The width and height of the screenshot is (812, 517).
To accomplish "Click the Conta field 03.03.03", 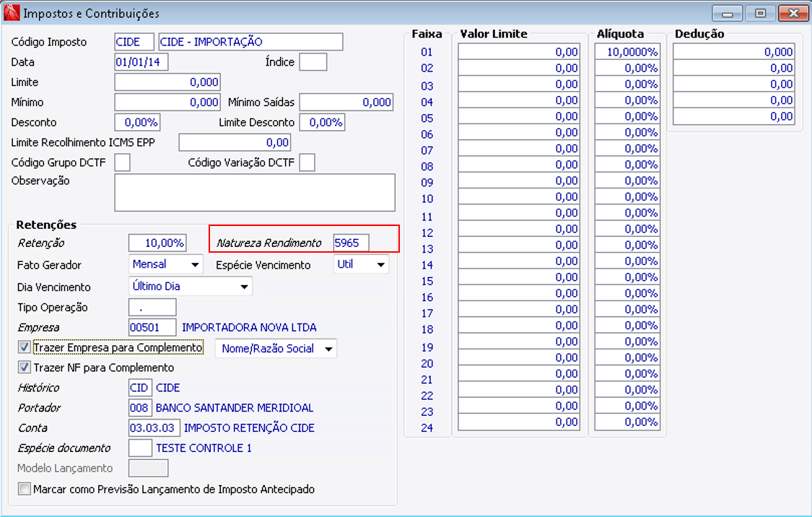I will pos(154,428).
